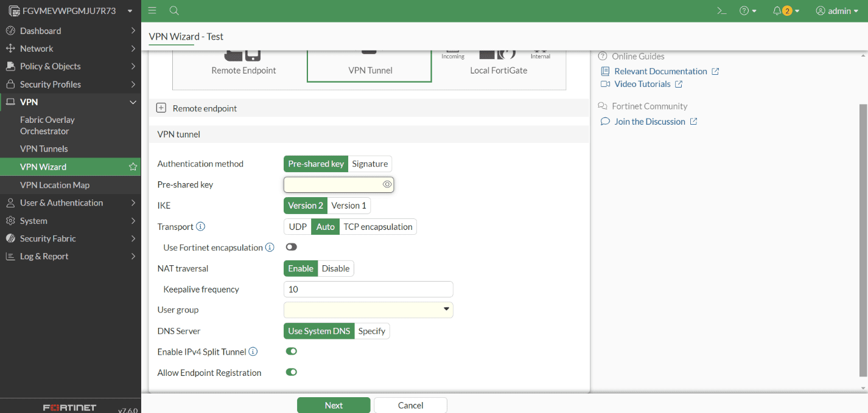This screenshot has height=413, width=868.
Task: Expand the Dashboard menu chevron
Action: coord(133,30)
